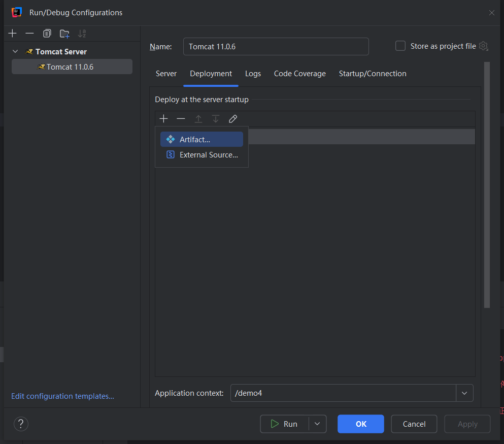Screen dimensions: 504x444
Task: Move deployment item up
Action: pos(198,119)
